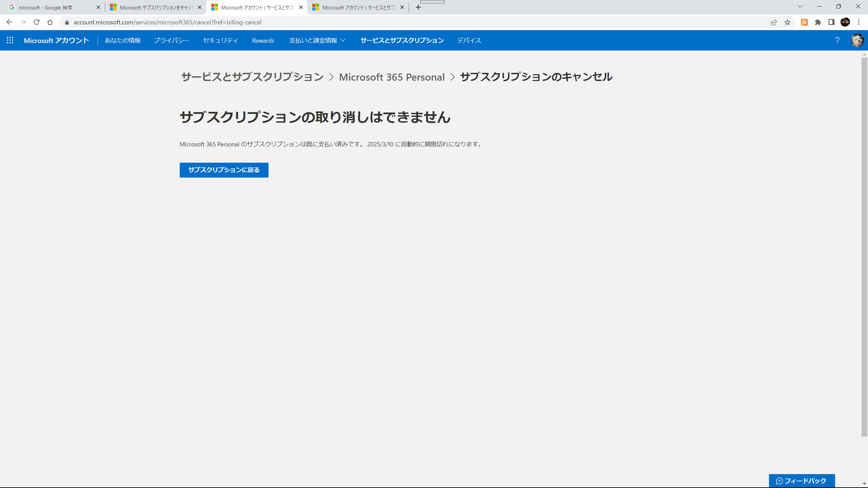The height and width of the screenshot is (488, 868).
Task: Open the Chrome three-dot menu
Action: pyautogui.click(x=859, y=22)
